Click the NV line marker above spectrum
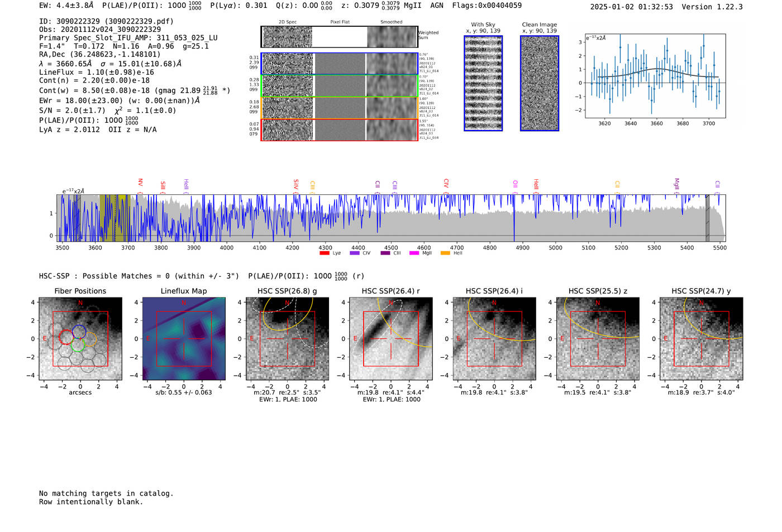The width and height of the screenshot is (782, 532). [x=140, y=184]
